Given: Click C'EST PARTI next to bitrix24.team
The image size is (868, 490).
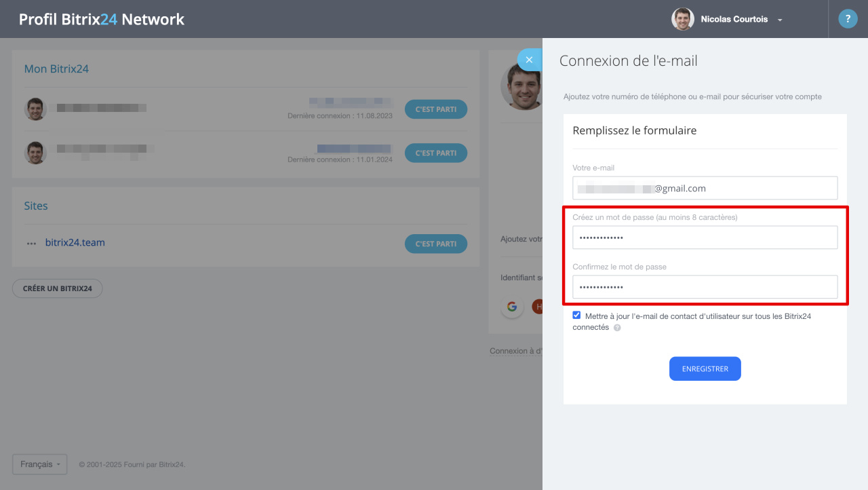Looking at the screenshot, I should coord(436,244).
